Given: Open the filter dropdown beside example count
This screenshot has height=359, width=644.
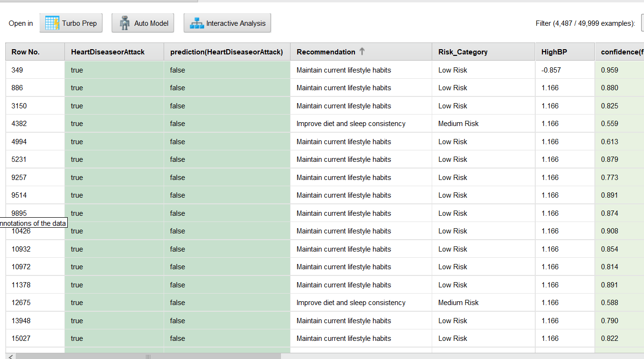Looking at the screenshot, I should (643, 23).
